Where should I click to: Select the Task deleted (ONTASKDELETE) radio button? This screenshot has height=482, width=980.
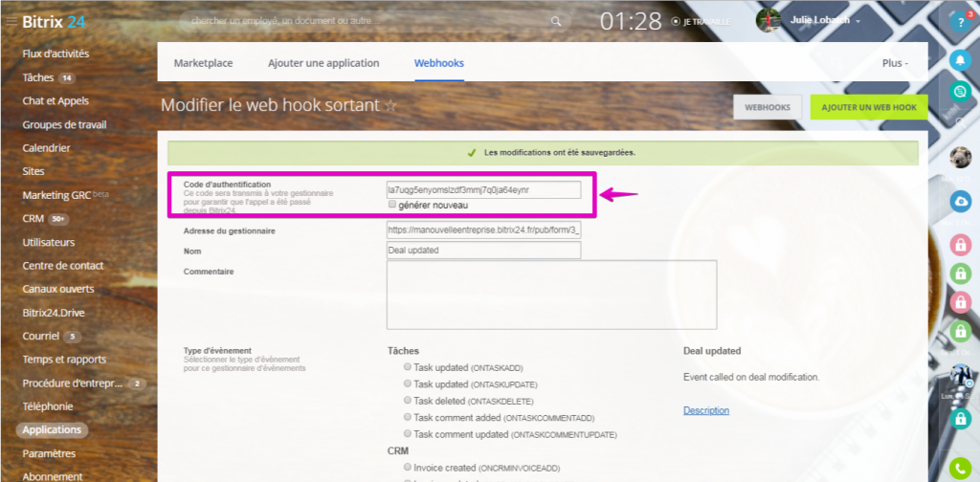[408, 400]
